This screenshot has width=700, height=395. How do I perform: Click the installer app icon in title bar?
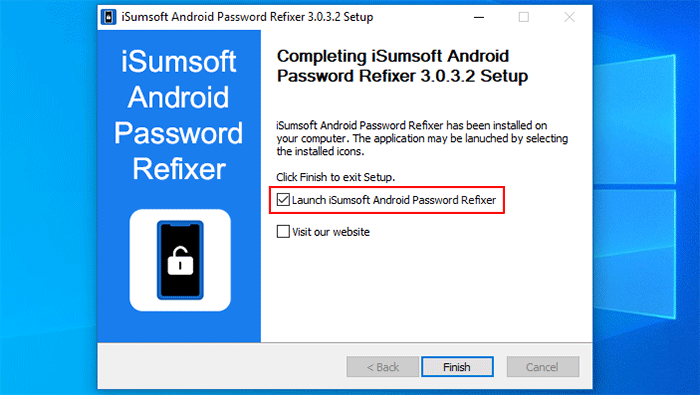[x=108, y=17]
